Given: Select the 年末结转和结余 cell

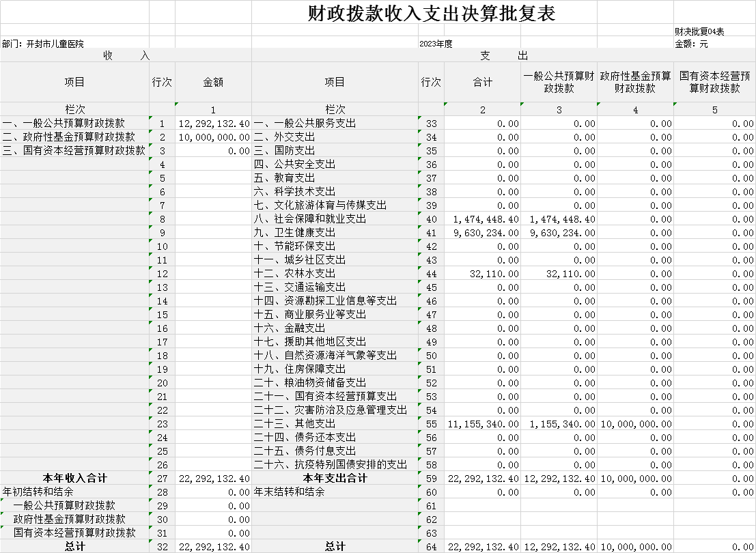Looking at the screenshot, I should pos(290,492).
